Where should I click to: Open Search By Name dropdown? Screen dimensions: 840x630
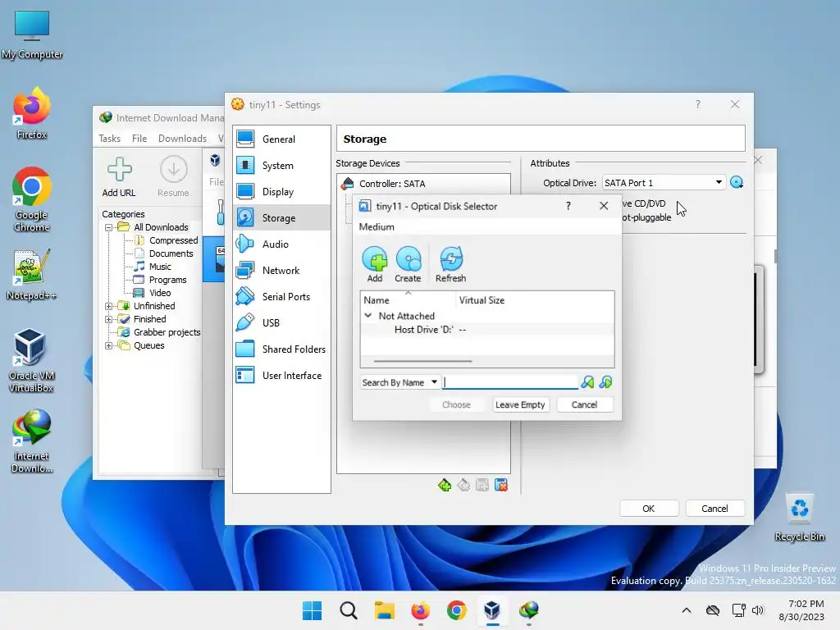[x=399, y=382]
